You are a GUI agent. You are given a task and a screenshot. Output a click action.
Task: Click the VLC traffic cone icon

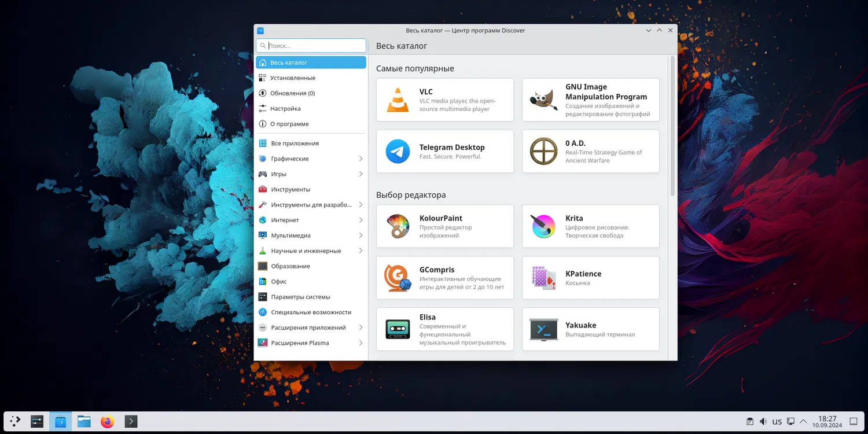coord(398,100)
